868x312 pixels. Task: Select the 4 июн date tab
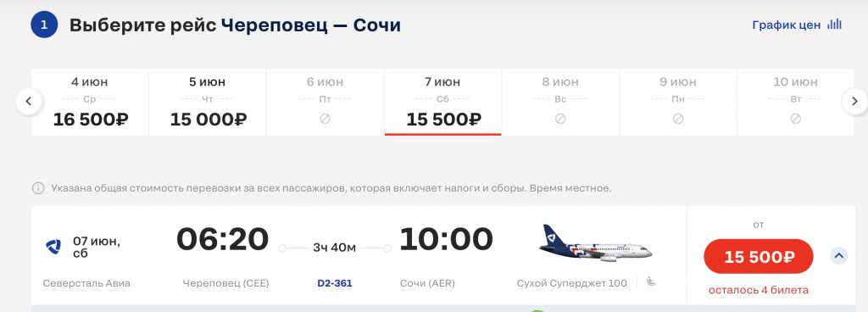(x=90, y=103)
